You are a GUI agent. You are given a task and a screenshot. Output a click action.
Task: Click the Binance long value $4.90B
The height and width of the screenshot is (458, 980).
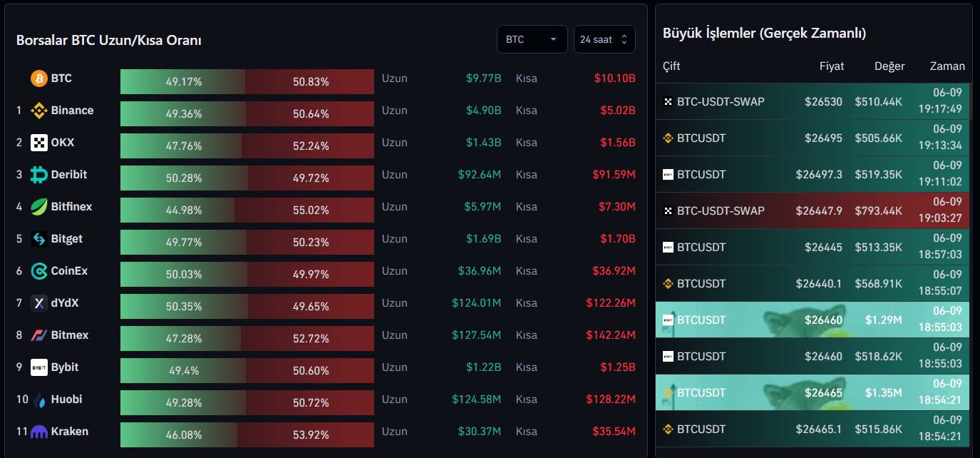484,111
